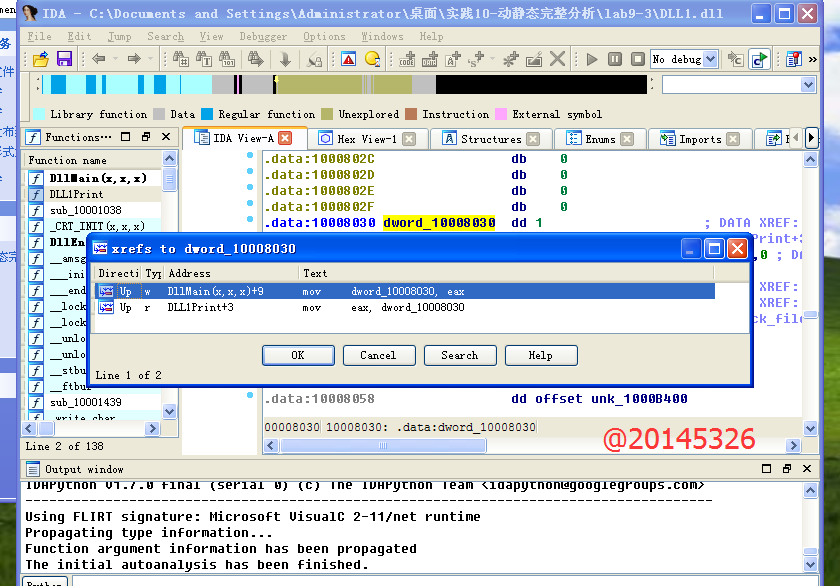
Task: Click the Jump back arrow icon
Action: (98, 59)
